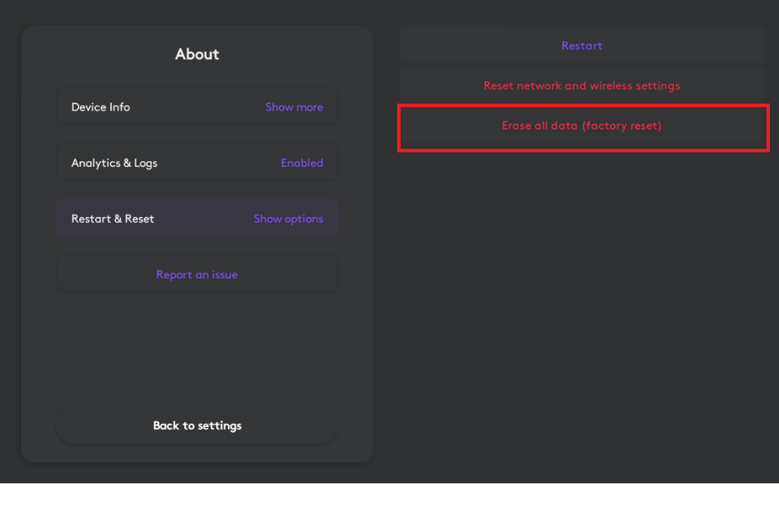779x532 pixels.
Task: Choose Erase all data (factory reset)
Action: pos(581,126)
